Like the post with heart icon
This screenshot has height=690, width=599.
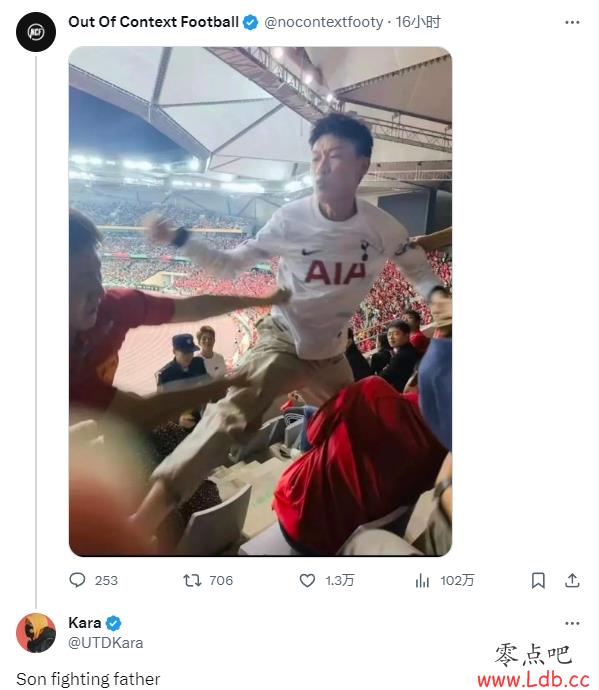point(307,580)
